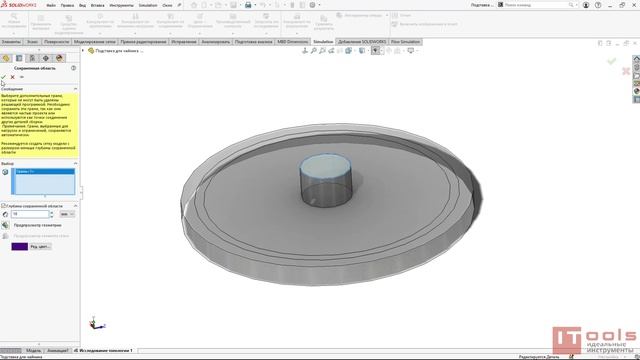Increase the depth value with up spinner

(51, 212)
